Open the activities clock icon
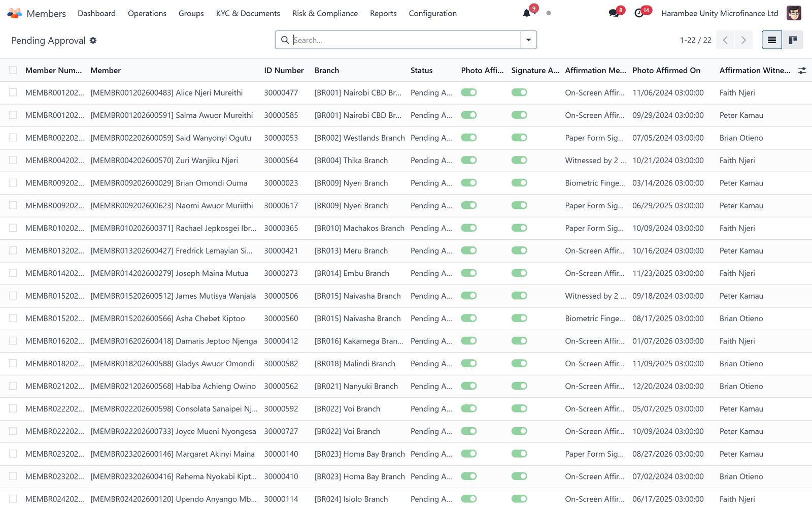 [x=639, y=13]
